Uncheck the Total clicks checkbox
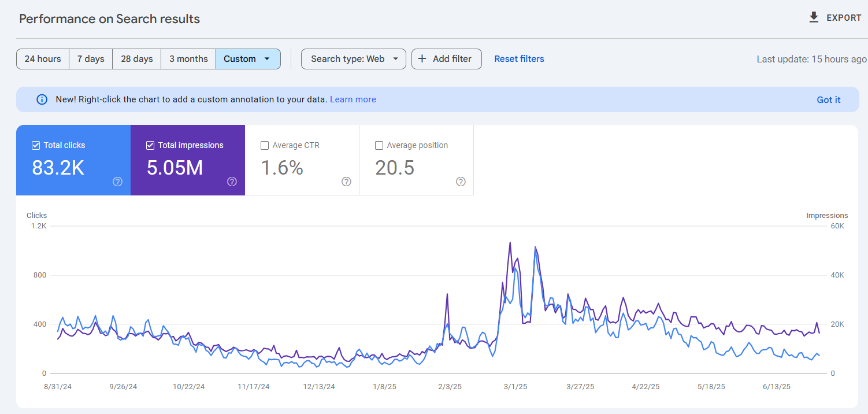Image resolution: width=868 pixels, height=414 pixels. pyautogui.click(x=35, y=145)
